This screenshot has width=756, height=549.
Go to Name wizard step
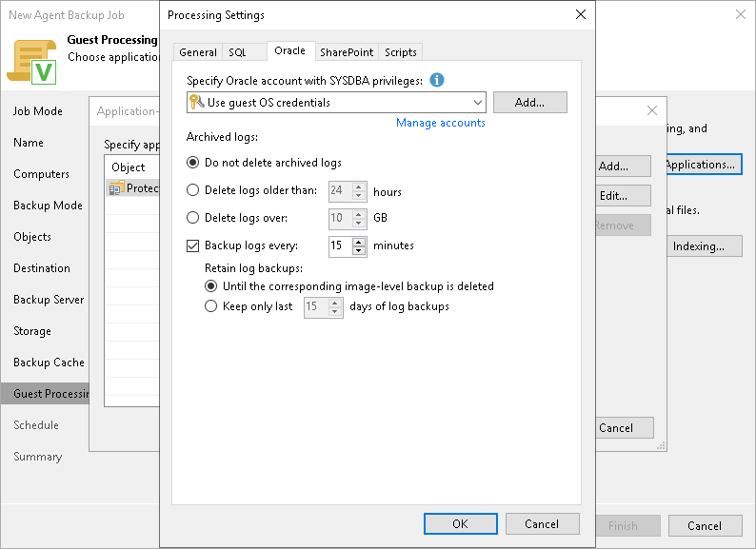[x=29, y=143]
